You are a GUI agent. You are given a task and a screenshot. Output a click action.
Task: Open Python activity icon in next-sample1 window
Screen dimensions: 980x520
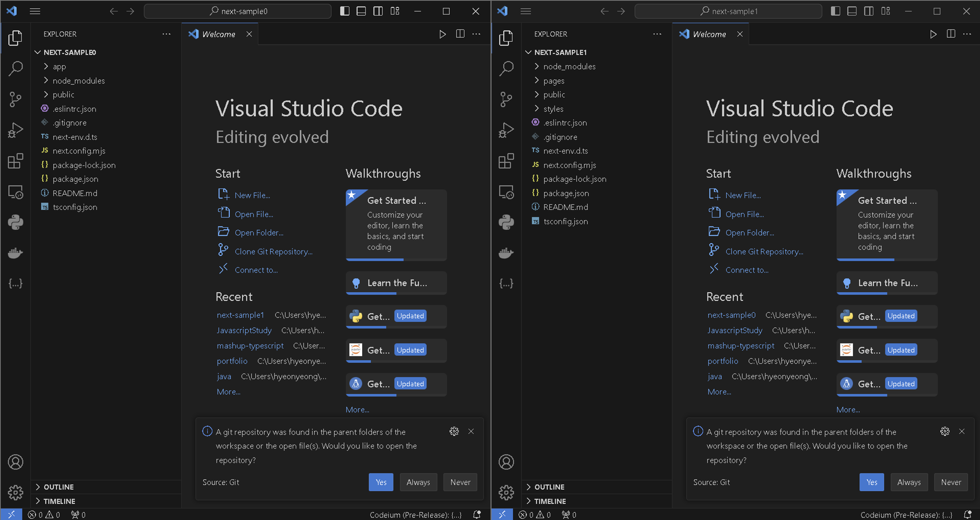click(506, 222)
